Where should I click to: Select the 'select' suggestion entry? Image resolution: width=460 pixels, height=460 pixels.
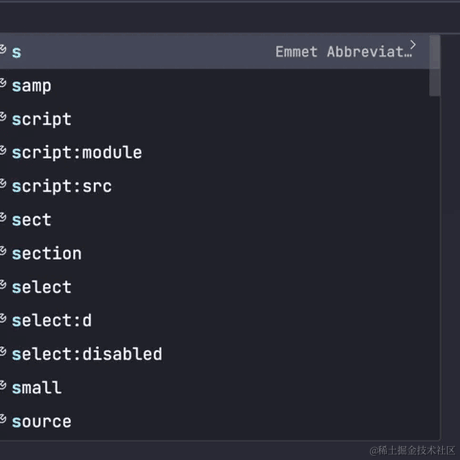tap(215, 287)
